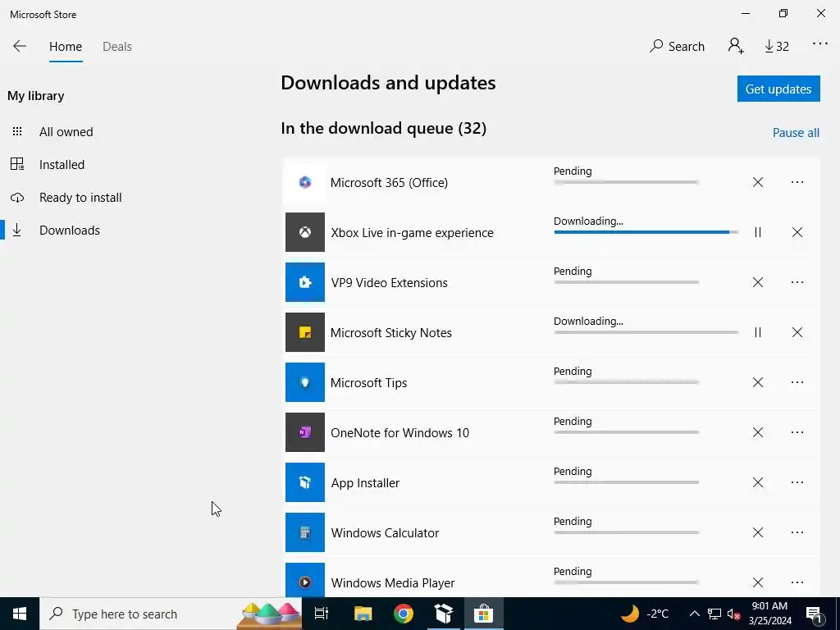Cancel the Windows Calculator download
Screen dimensions: 840x630
pos(757,532)
